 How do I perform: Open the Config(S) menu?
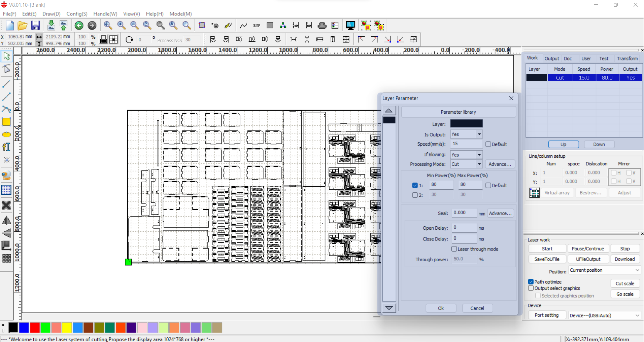77,14
